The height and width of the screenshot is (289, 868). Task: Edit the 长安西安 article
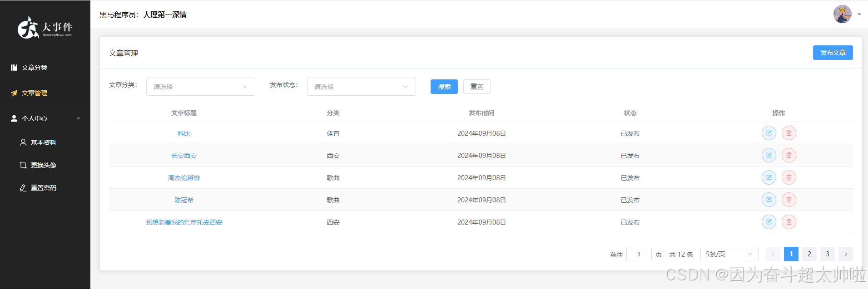coord(769,155)
